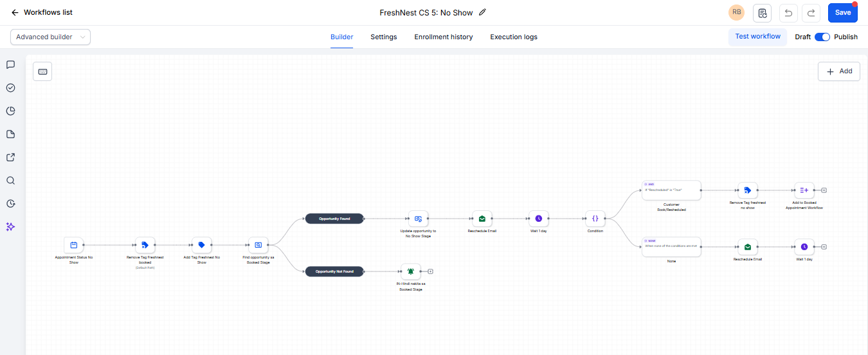
Task: Click the Add button on the canvas
Action: tap(839, 71)
